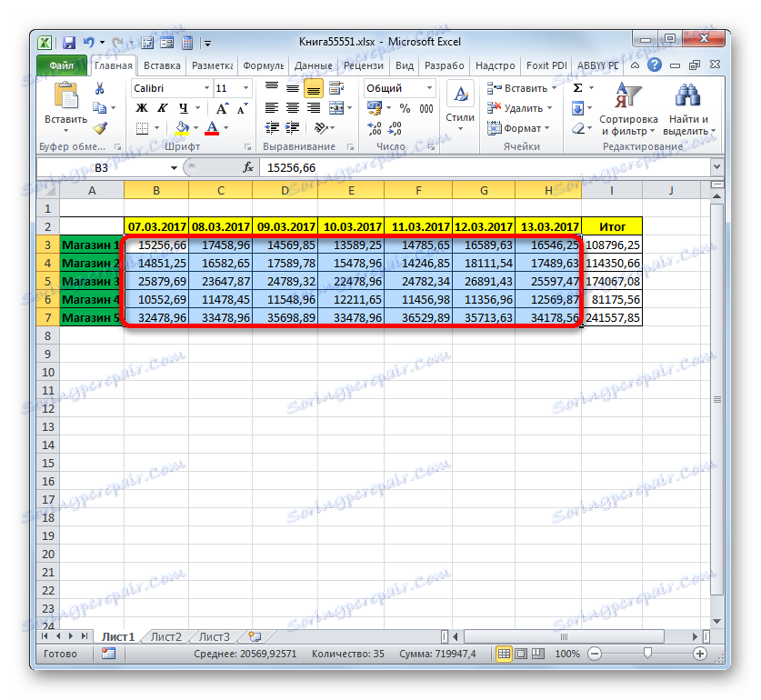Click the zoom slider handle

pos(647,654)
